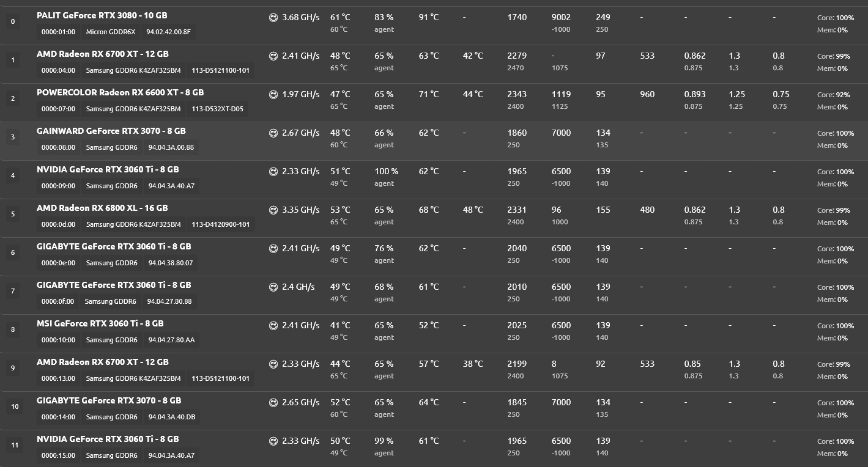Click miner icon for GPU 8 hashrate
Image resolution: width=868 pixels, height=467 pixels.
point(273,325)
